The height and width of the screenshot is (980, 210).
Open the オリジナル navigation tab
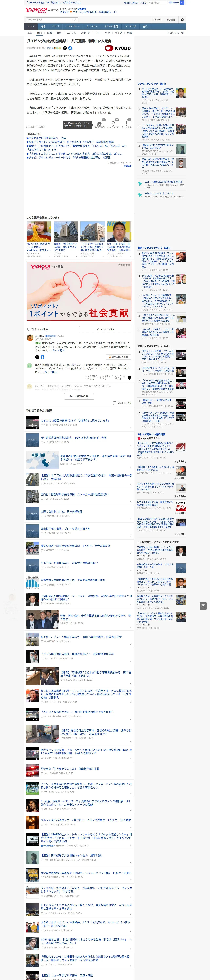click(92, 27)
